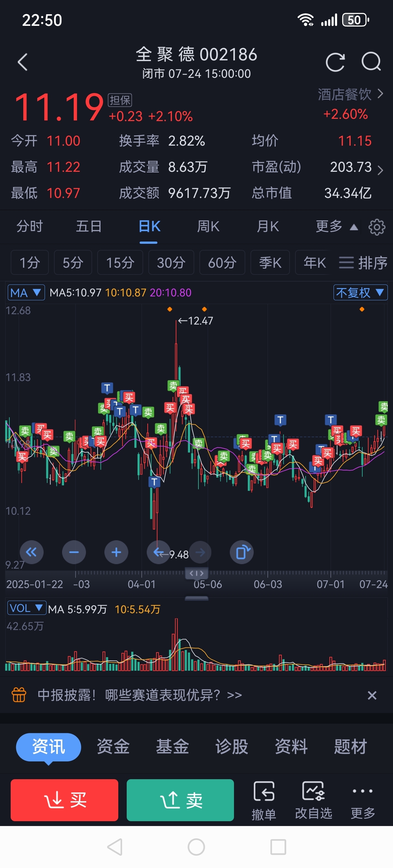Expand 更多 chart period menu

pyautogui.click(x=337, y=226)
